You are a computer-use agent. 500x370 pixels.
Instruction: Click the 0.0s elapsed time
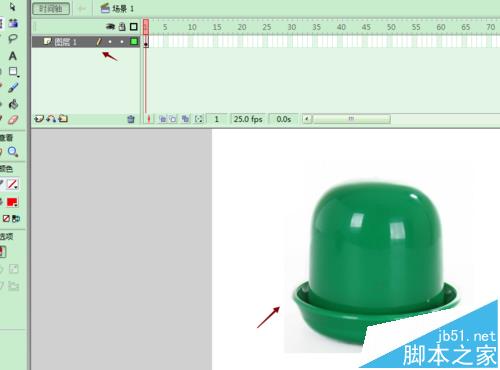[x=284, y=119]
